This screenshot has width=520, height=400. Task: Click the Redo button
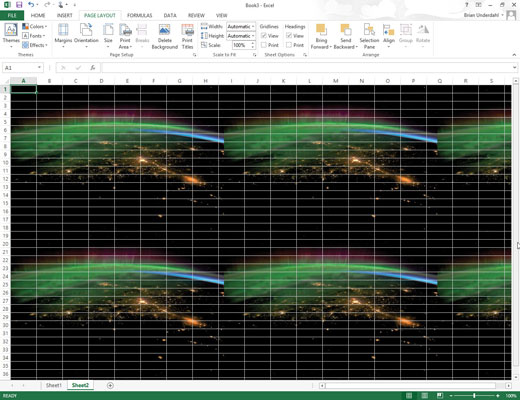(x=47, y=5)
